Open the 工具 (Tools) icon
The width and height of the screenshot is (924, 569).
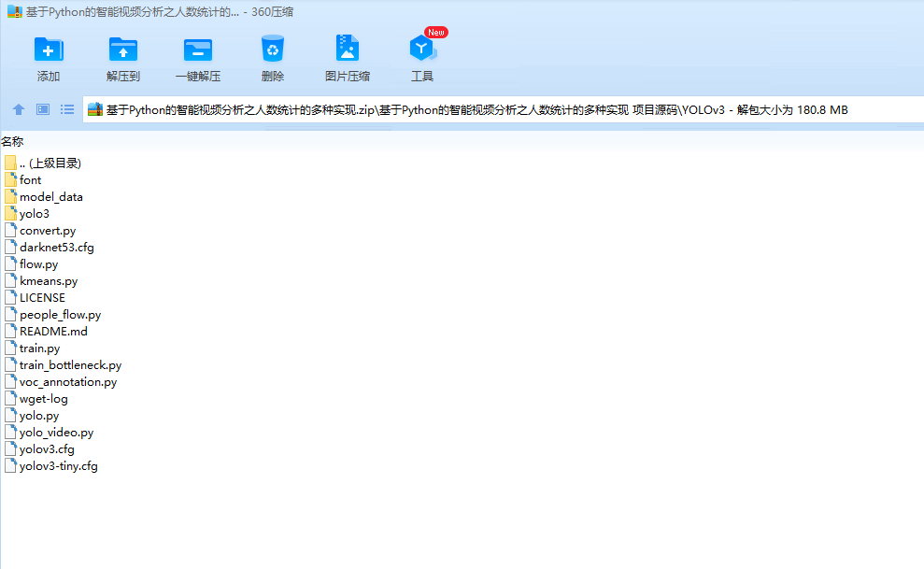coord(422,49)
